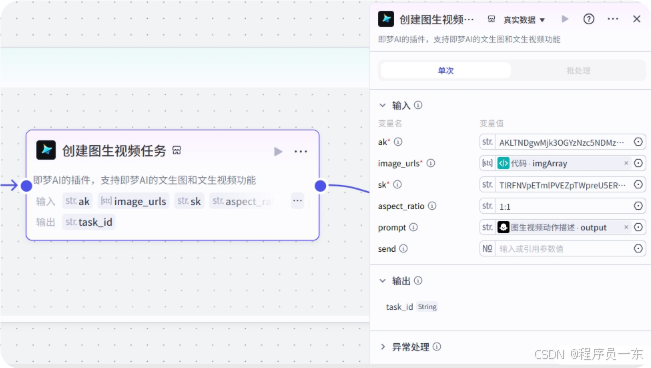Expand the 异常处理 section
651x368 pixels.
(x=383, y=346)
